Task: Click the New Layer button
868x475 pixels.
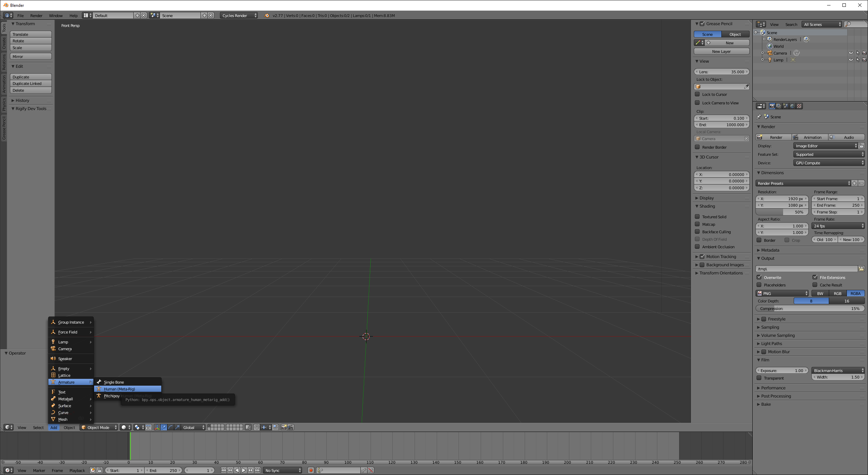Action: (721, 51)
